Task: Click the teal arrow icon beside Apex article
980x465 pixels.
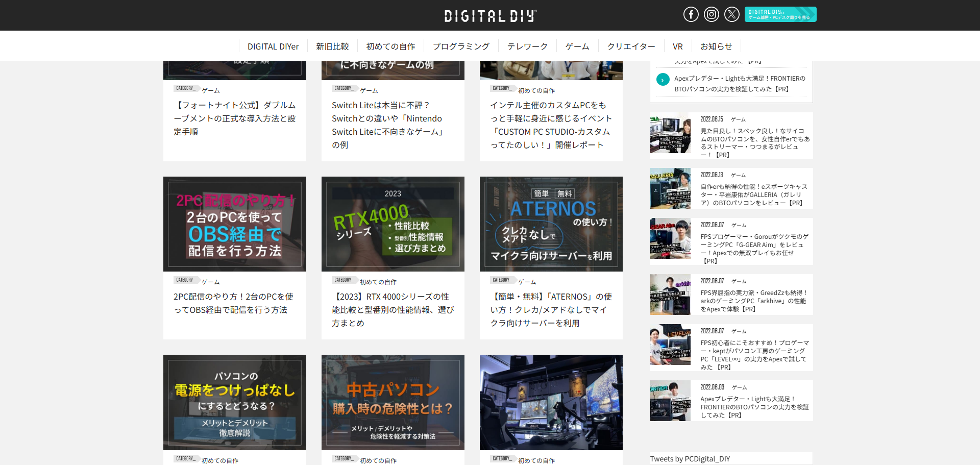Action: (663, 80)
